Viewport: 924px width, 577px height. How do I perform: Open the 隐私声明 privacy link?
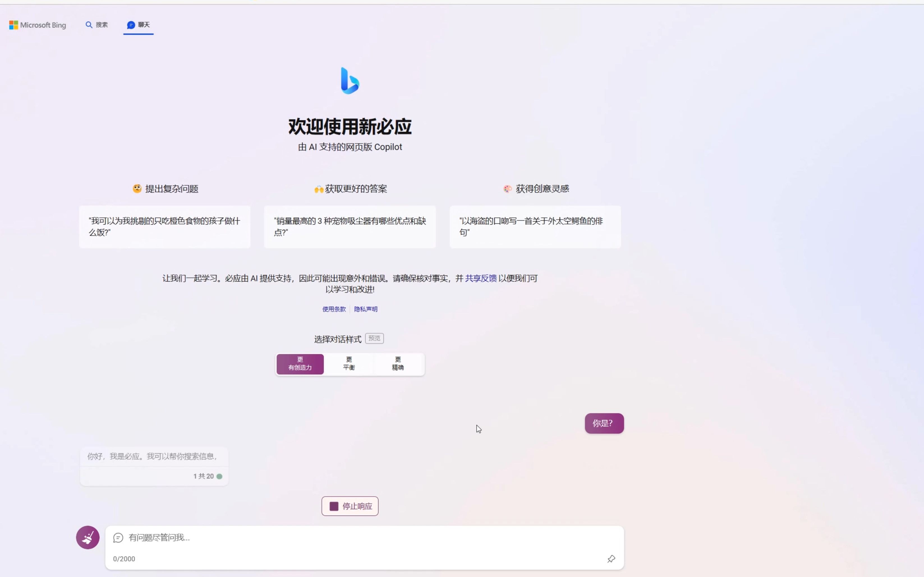click(366, 309)
